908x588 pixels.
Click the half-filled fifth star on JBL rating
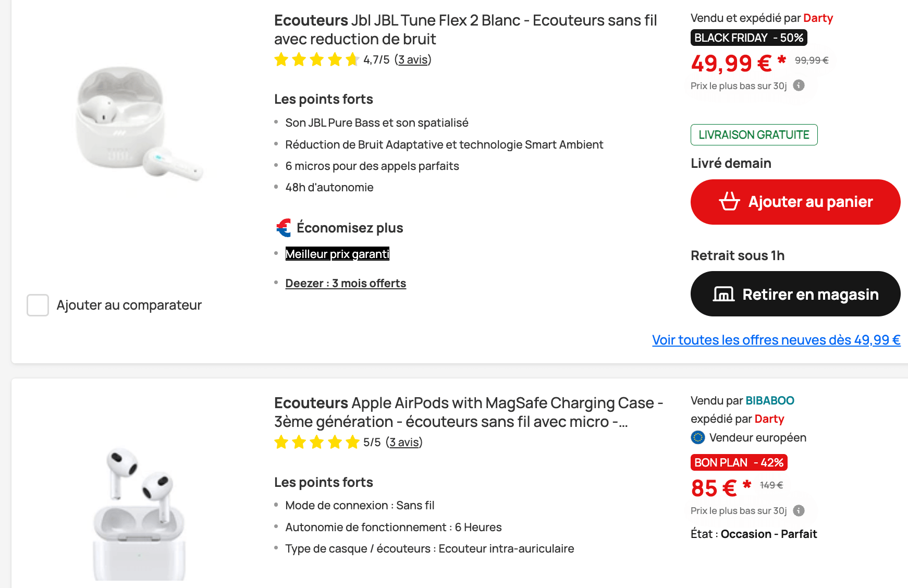(x=352, y=59)
